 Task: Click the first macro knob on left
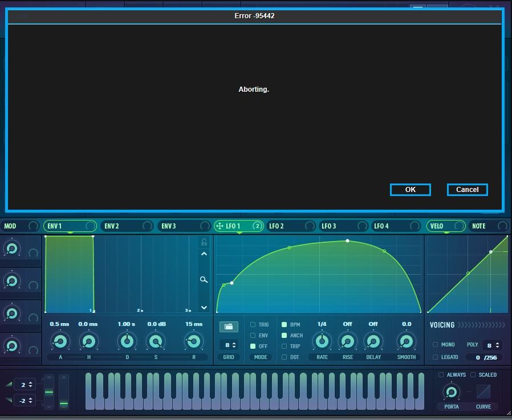(12, 248)
